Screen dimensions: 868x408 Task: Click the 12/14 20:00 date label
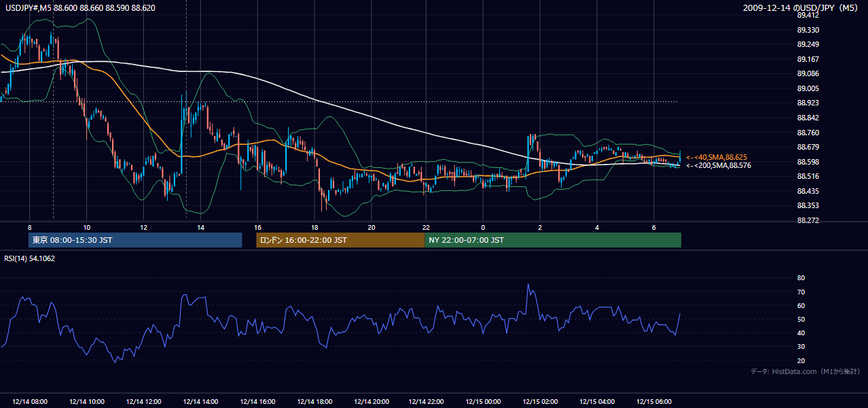click(371, 402)
